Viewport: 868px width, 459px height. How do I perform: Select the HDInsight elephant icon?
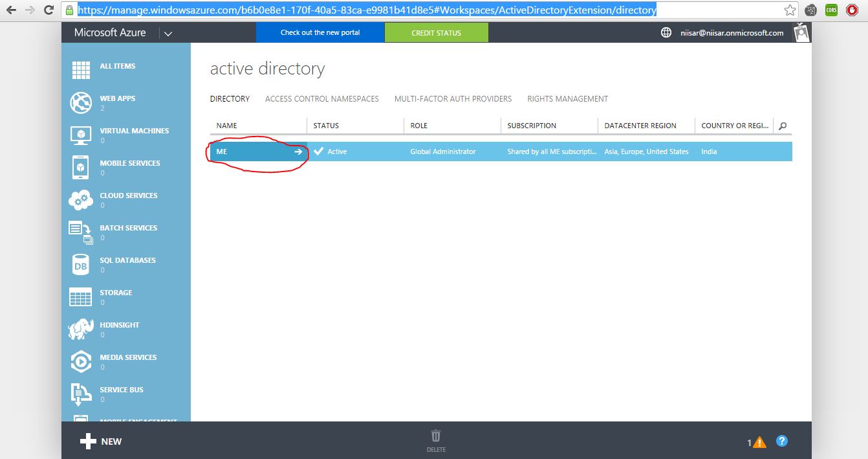(81, 329)
